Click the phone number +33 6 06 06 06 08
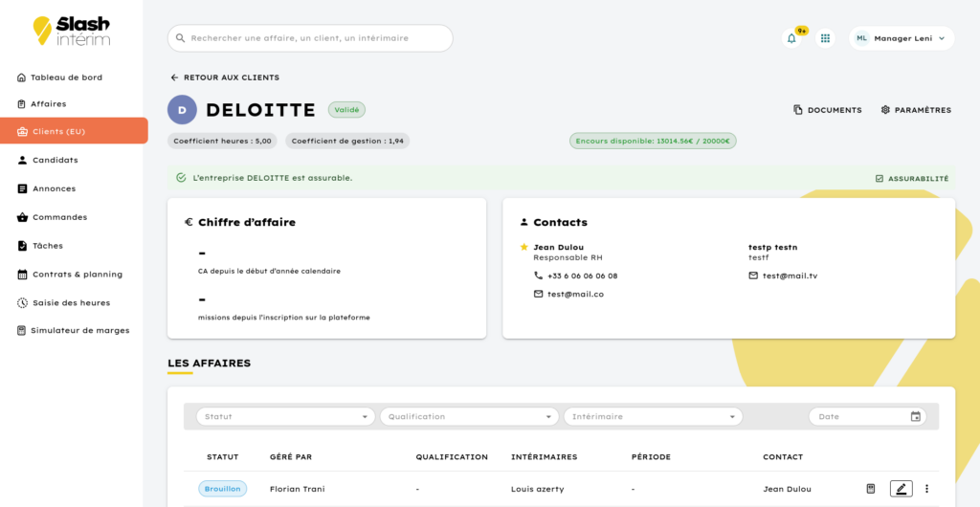 (583, 276)
